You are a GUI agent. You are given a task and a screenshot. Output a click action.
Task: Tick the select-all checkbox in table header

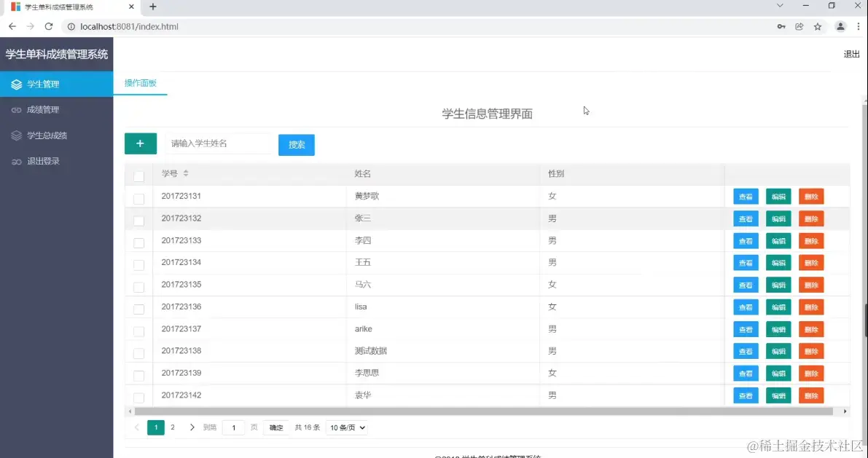[139, 176]
